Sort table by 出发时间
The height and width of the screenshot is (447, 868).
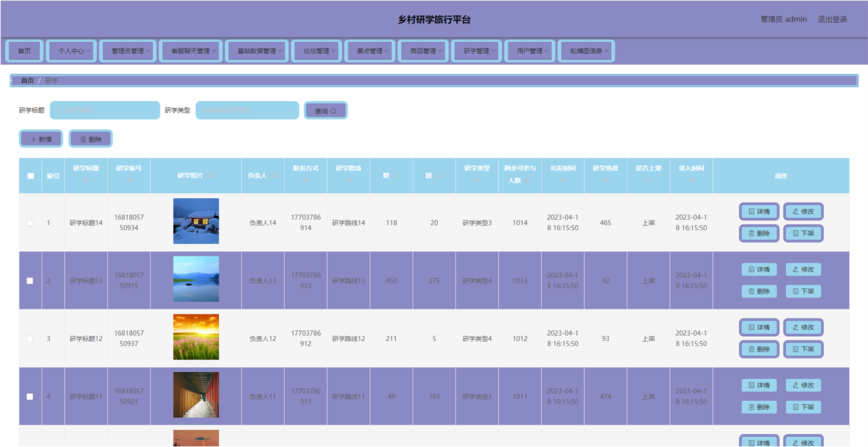point(562,181)
